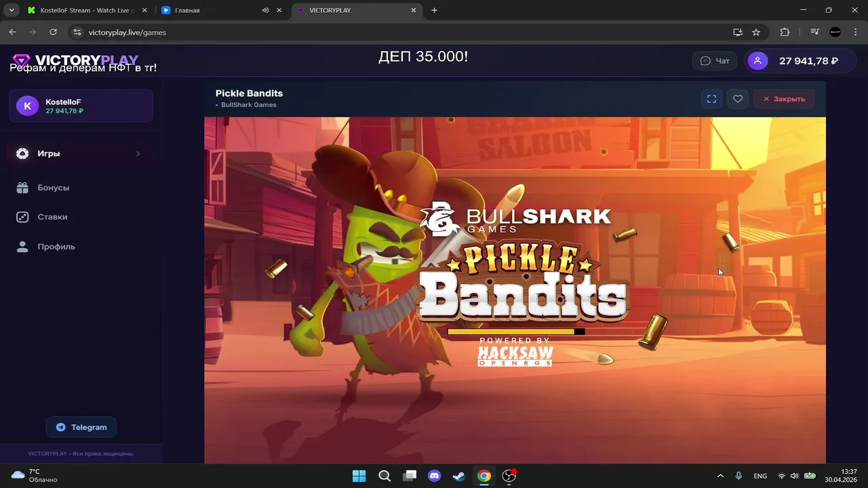Open Wi-Fi network settings icon
The width and height of the screenshot is (868, 488).
(781, 476)
